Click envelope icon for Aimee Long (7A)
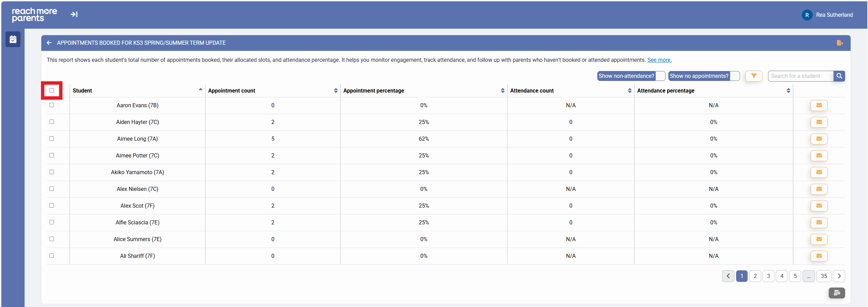 819,139
